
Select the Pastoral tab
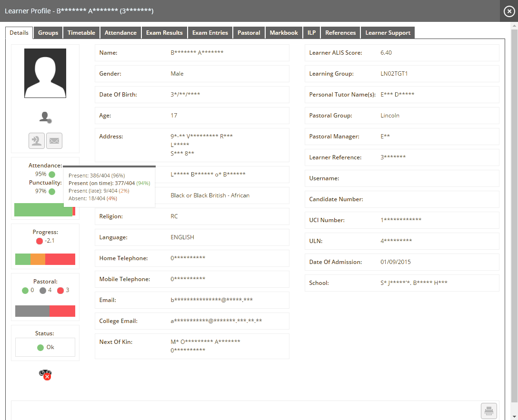pyautogui.click(x=249, y=33)
